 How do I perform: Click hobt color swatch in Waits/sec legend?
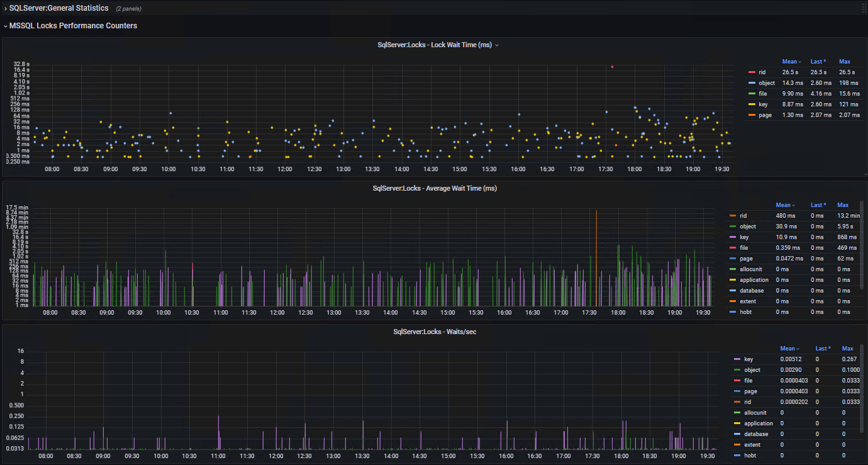[737, 456]
